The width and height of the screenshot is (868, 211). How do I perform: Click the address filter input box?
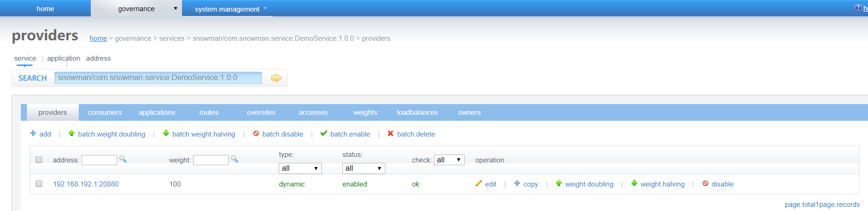(99, 160)
